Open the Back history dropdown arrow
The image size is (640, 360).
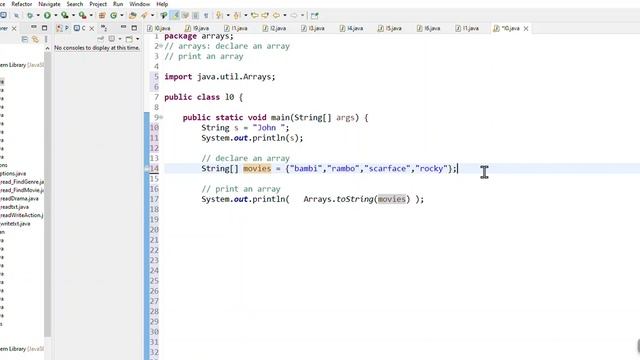click(x=284, y=16)
